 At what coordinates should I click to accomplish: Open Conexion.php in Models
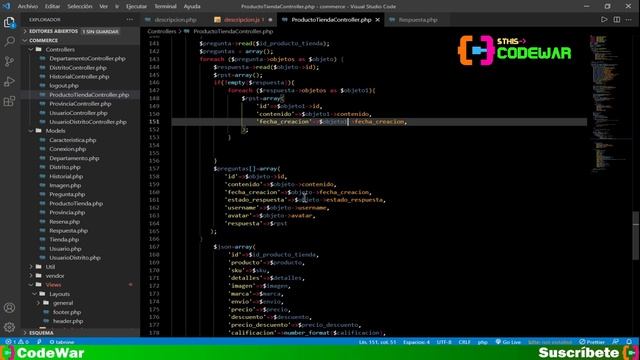point(67,149)
